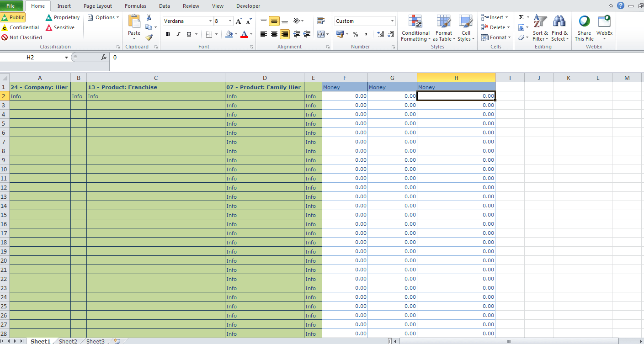Expand Find & Select menu

(x=559, y=28)
